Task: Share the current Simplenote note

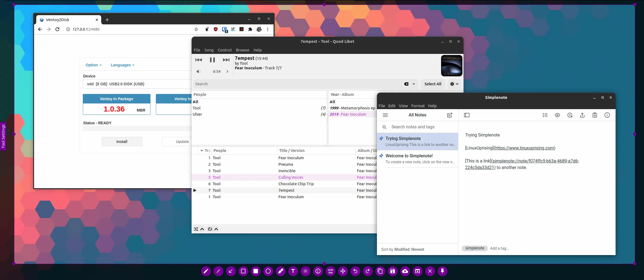Action: tap(582, 115)
